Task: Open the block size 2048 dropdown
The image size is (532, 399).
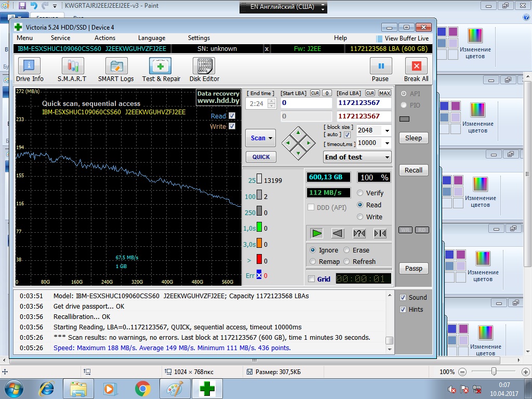Action: click(387, 130)
